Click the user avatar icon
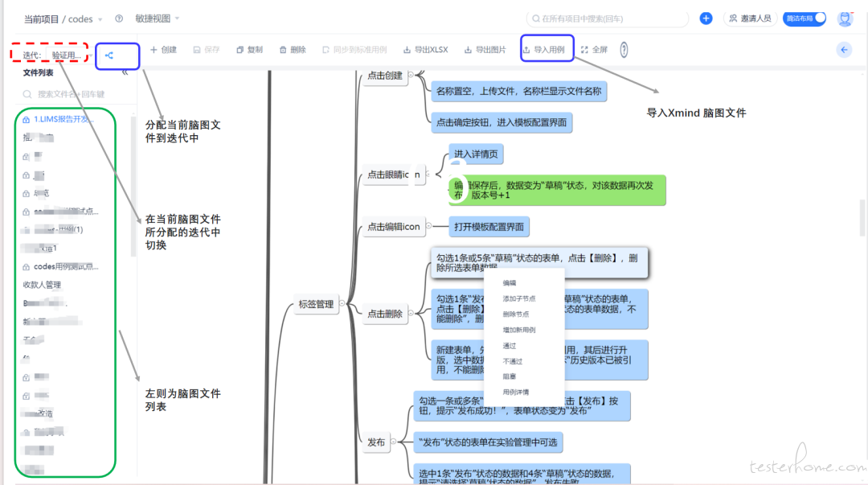This screenshot has height=485, width=868. [x=845, y=18]
